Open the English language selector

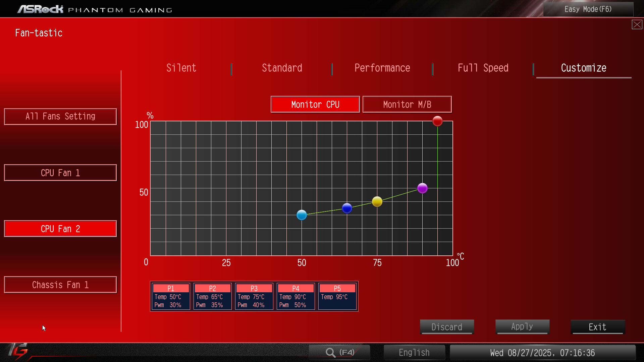(x=414, y=352)
